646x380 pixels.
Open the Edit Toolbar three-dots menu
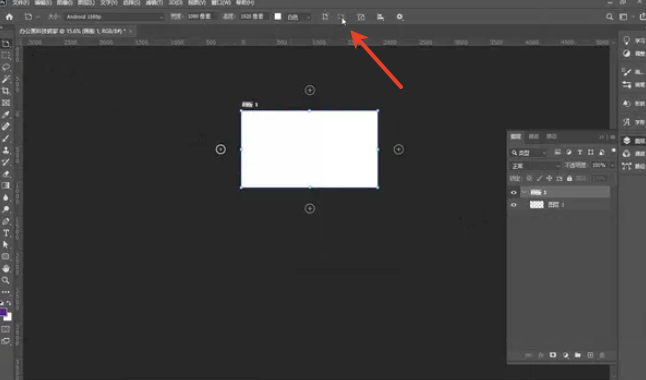[x=6, y=292]
